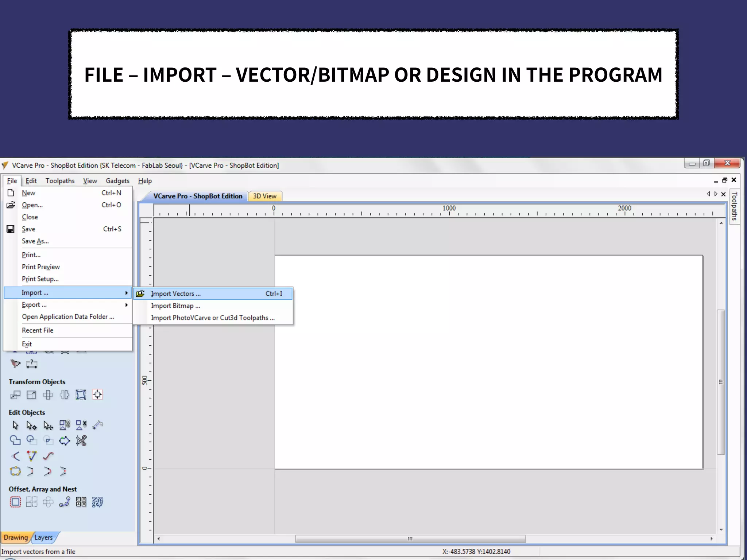Viewport: 747px width, 560px height.
Task: Click Import Bitmap menu entry
Action: click(x=175, y=306)
